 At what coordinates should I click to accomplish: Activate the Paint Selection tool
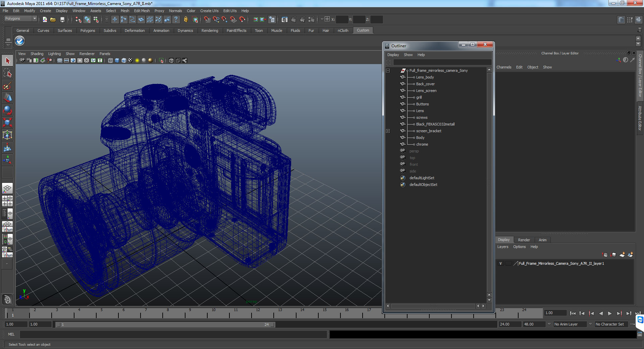click(7, 86)
